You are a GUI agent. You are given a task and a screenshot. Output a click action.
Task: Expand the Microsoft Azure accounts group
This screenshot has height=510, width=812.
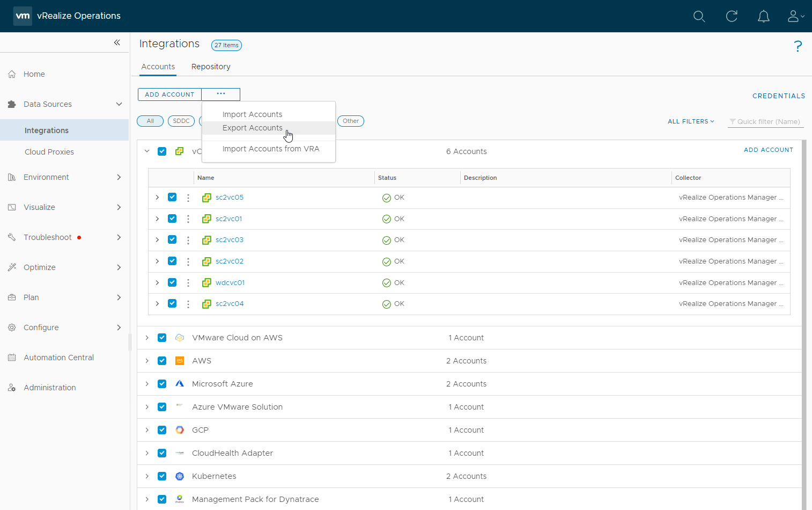tap(147, 384)
